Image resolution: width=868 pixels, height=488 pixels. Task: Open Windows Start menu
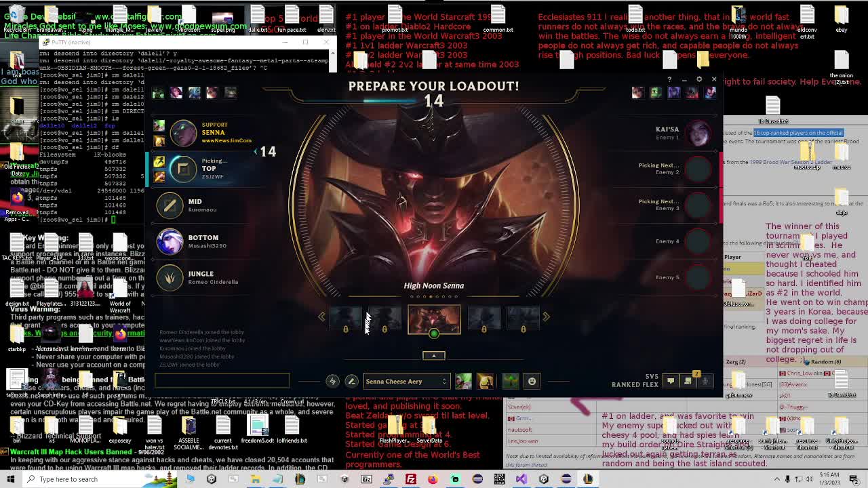click(x=10, y=479)
